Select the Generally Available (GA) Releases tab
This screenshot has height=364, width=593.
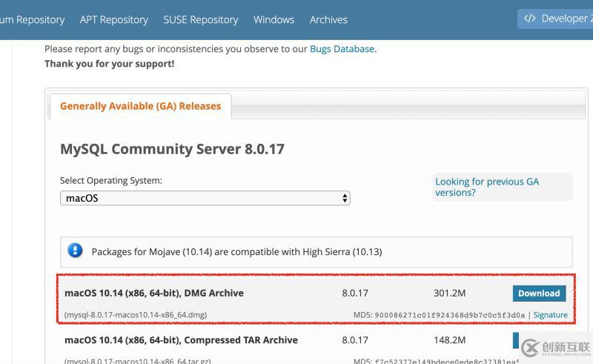(140, 106)
